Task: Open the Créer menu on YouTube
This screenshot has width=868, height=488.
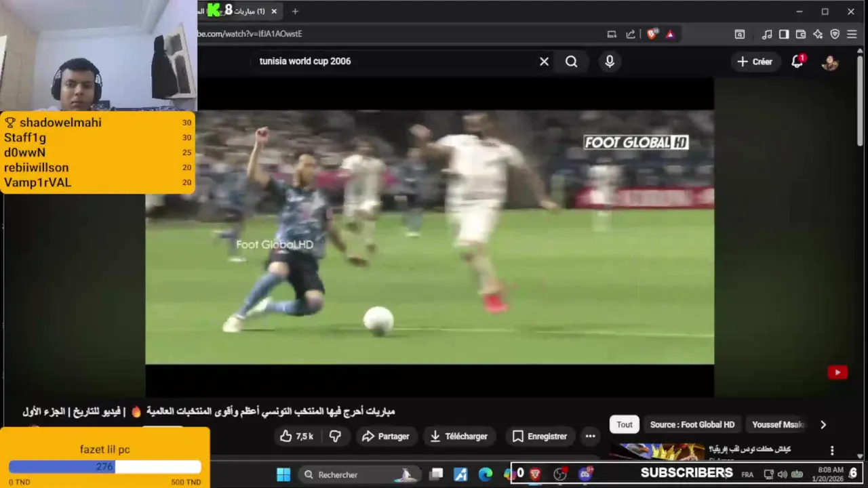Action: [755, 62]
